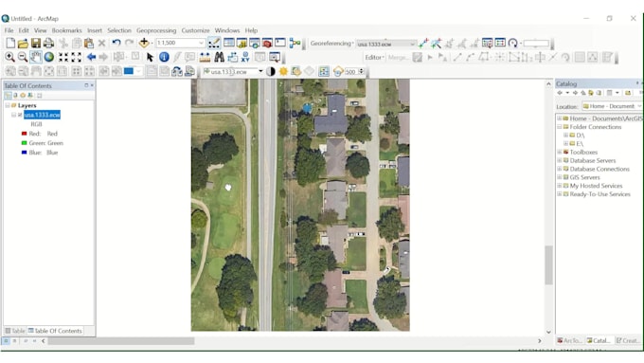
Task: Open the File menu
Action: pos(9,30)
